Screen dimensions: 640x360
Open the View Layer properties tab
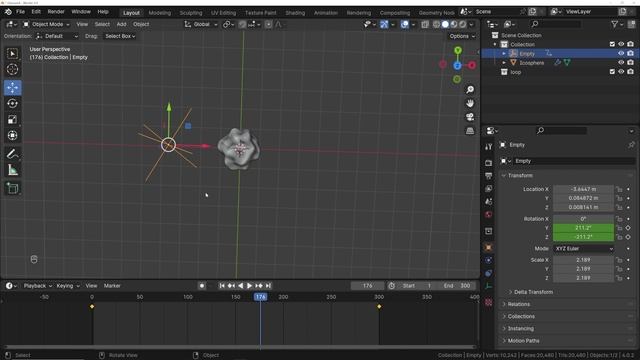pyautogui.click(x=488, y=189)
